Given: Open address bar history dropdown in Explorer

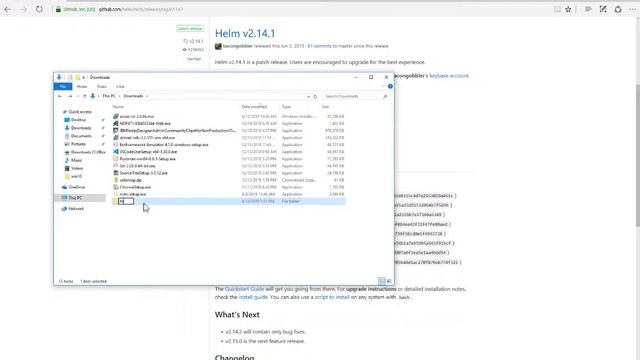Looking at the screenshot, I should click(308, 96).
